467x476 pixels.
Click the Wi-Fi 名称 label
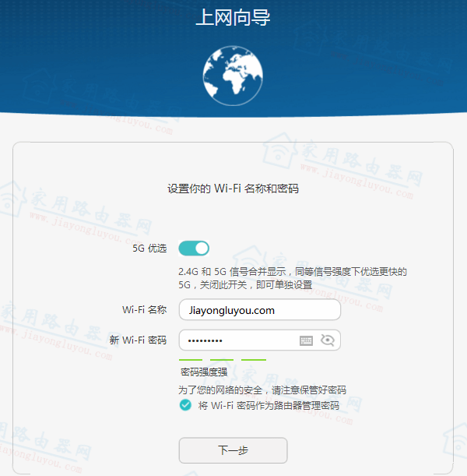pos(144,310)
